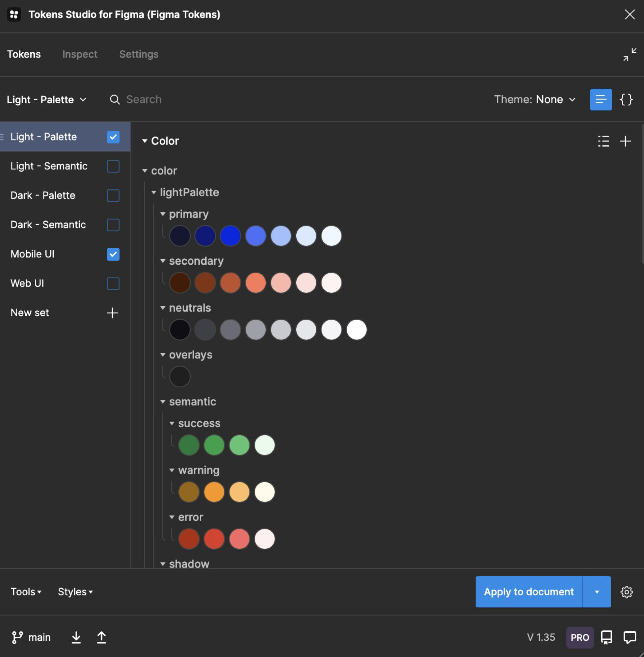Uncheck the Light - Palette checkbox
The width and height of the screenshot is (644, 657).
pos(113,137)
